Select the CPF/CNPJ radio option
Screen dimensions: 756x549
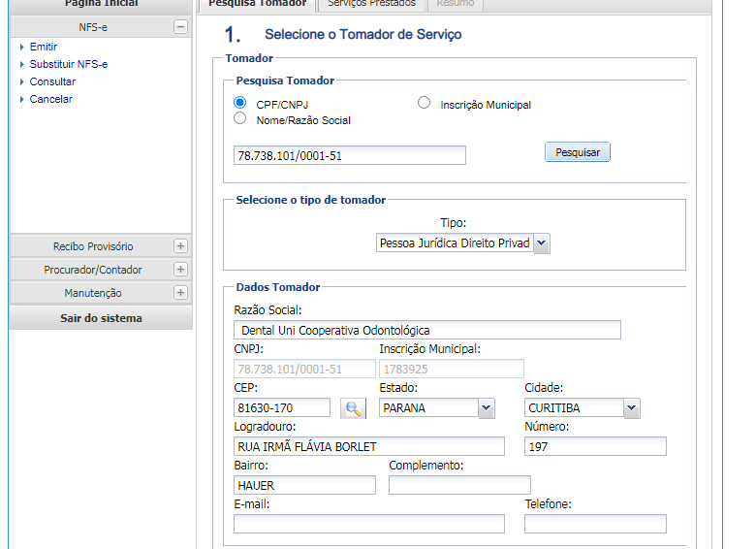point(240,103)
